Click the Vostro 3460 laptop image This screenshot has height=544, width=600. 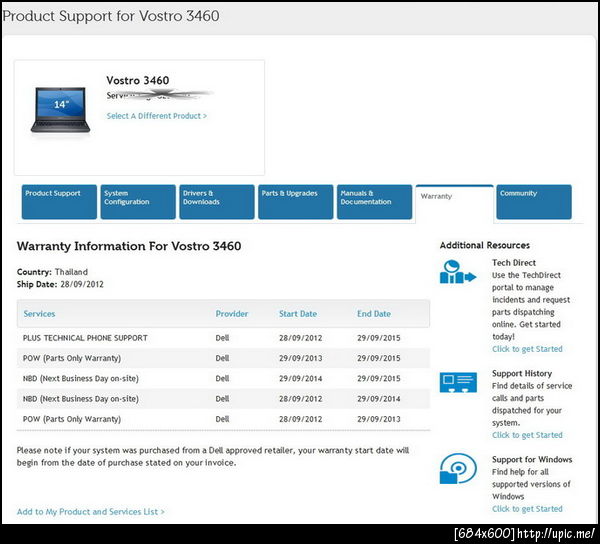(x=60, y=110)
